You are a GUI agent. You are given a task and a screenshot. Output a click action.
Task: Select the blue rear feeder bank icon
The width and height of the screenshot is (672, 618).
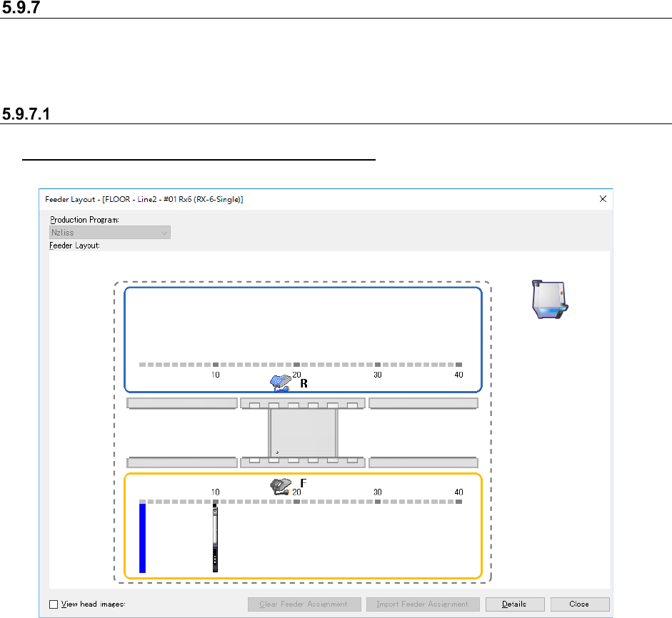(x=281, y=383)
